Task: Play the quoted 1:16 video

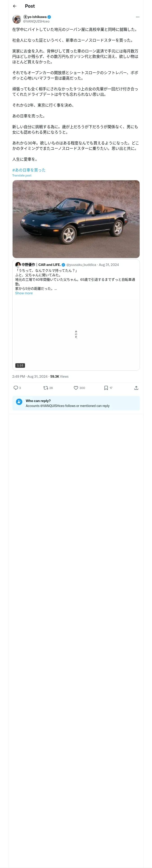Action: click(x=76, y=333)
